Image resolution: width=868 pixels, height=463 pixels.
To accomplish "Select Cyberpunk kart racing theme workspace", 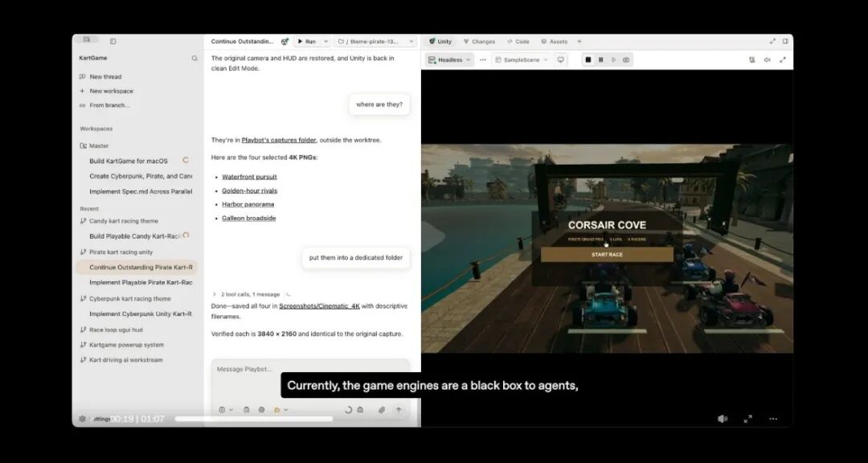I will 129,298.
